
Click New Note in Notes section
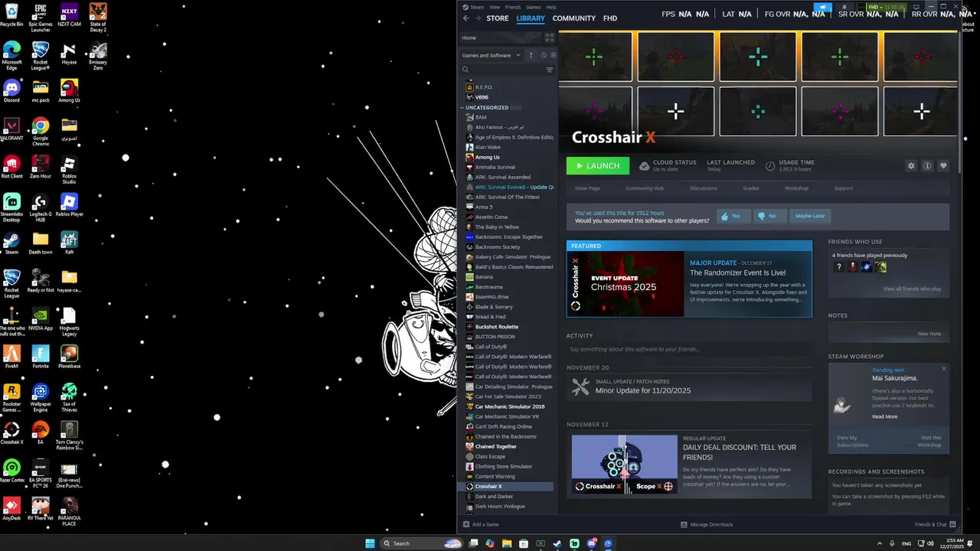click(x=929, y=334)
